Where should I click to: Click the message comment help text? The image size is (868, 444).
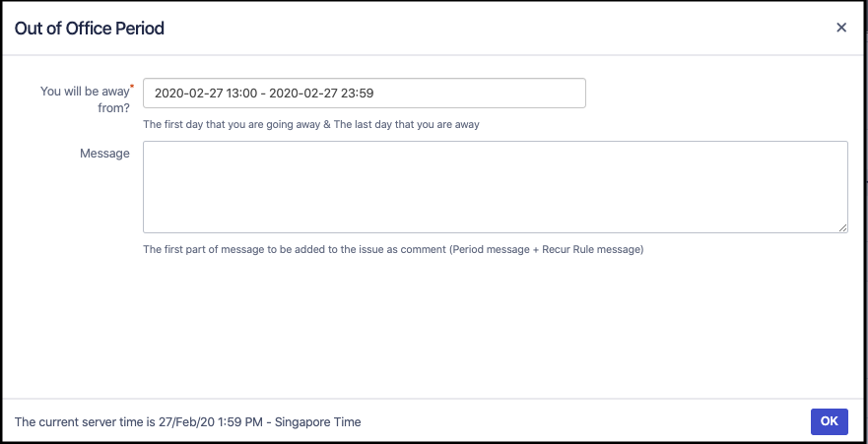pyautogui.click(x=392, y=250)
